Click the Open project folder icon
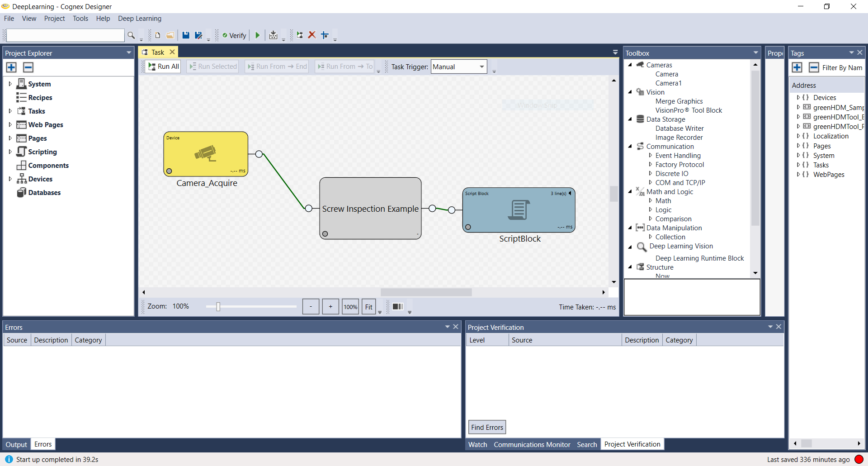 point(170,35)
